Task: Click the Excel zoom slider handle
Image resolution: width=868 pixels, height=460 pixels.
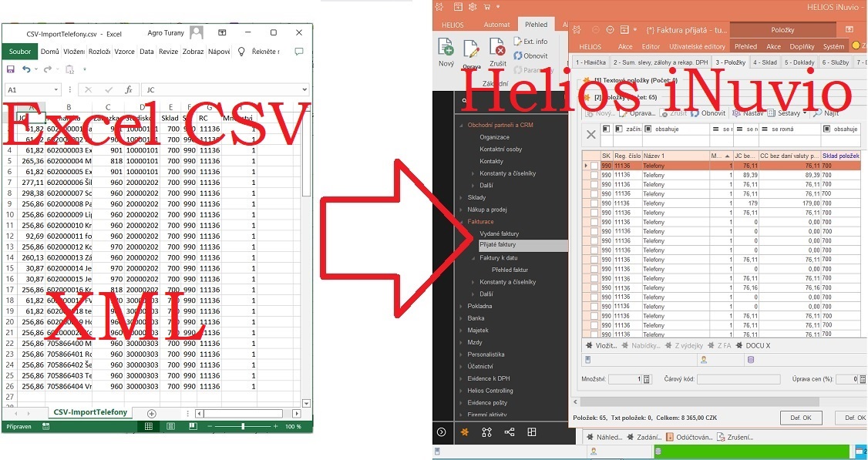Action: [243, 426]
